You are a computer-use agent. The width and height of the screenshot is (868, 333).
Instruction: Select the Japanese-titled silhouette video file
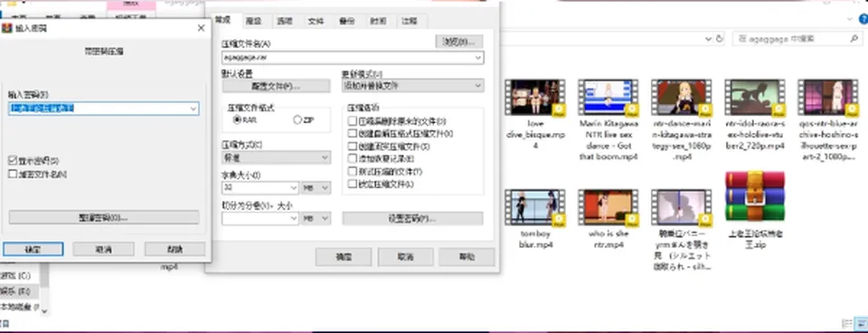click(x=682, y=230)
